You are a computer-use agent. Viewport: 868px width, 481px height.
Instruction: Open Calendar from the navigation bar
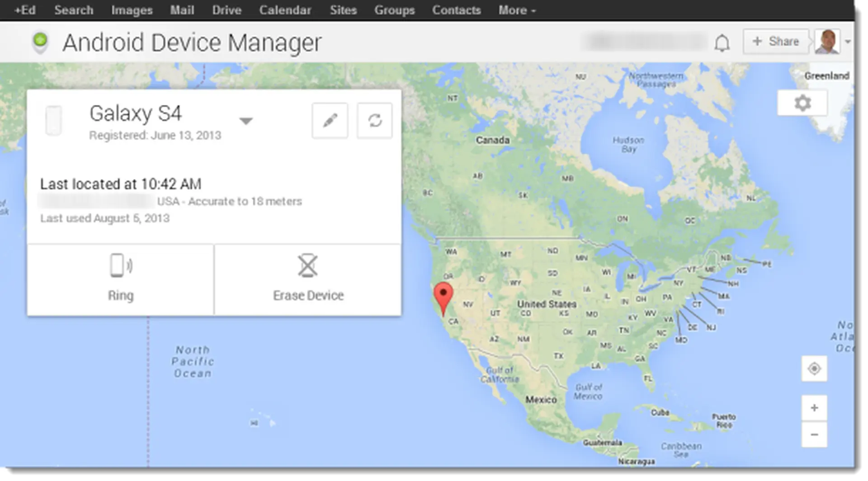point(285,10)
